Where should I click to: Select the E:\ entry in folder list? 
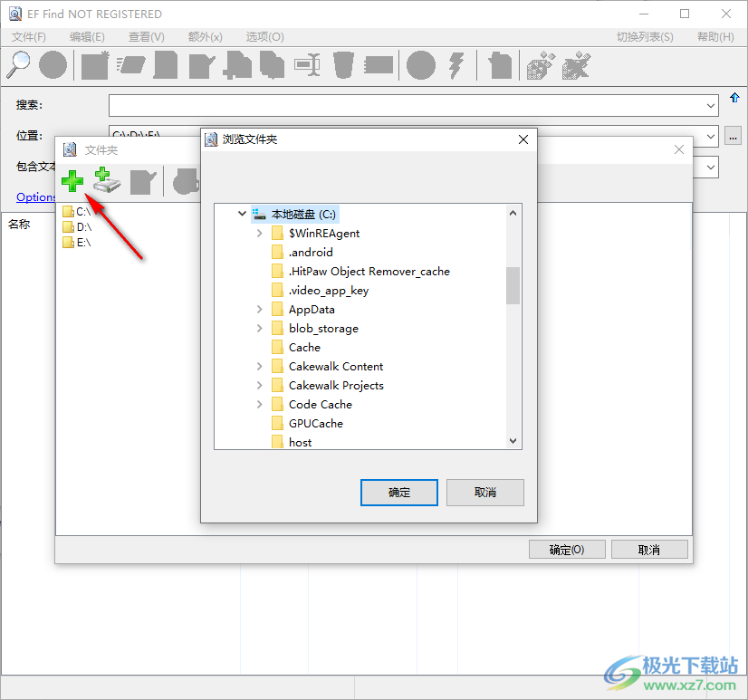tap(77, 243)
